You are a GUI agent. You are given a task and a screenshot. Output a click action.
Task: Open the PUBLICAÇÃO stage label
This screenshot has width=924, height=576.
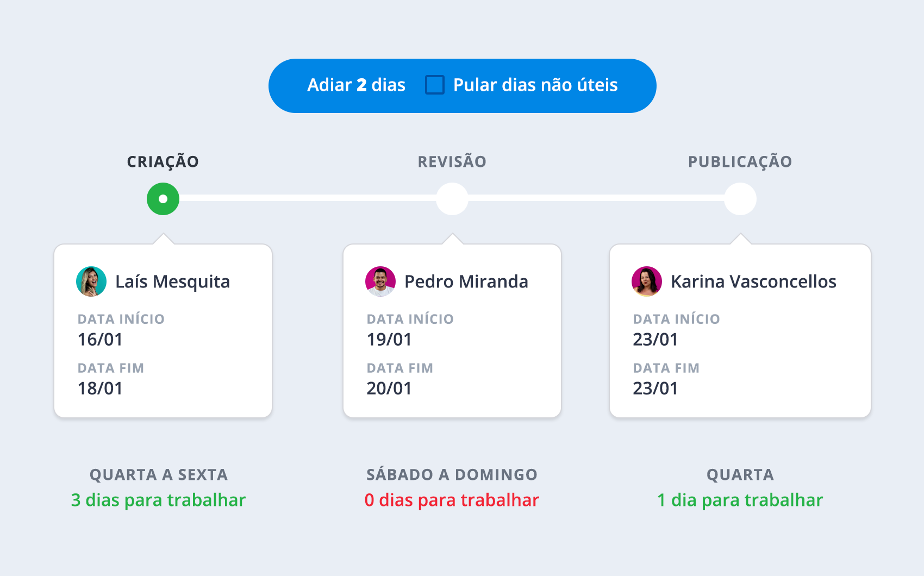coord(740,162)
